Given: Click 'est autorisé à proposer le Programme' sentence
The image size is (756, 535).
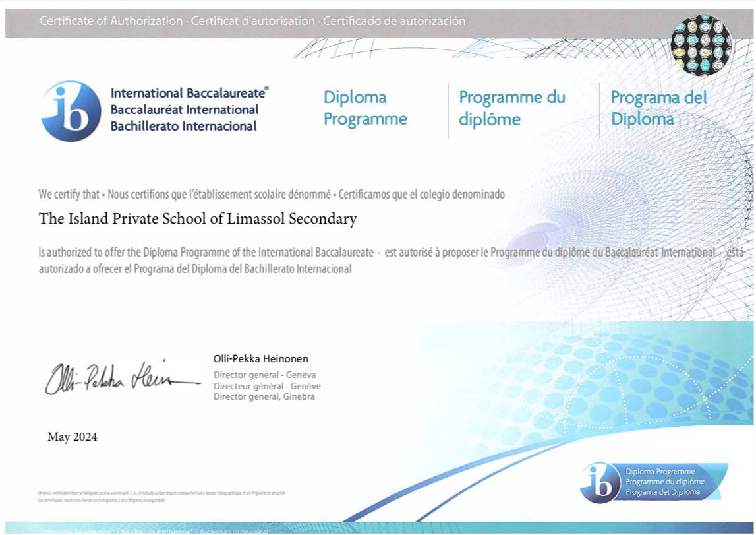Looking at the screenshot, I should [550, 252].
